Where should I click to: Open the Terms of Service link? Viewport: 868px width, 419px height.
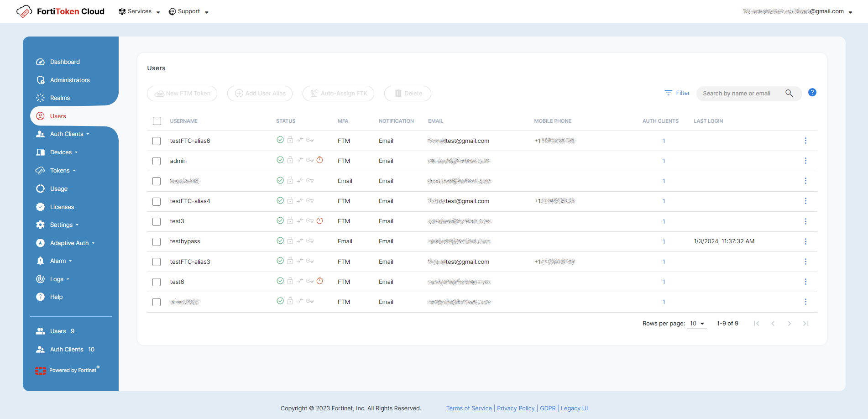click(469, 408)
